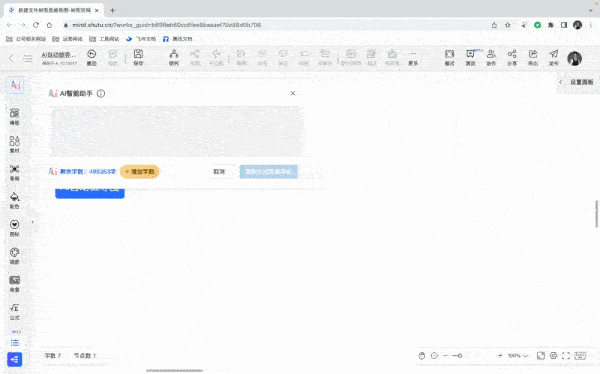600x374 pixels.
Task: Open the Formula (公式) sidebar icon
Action: click(15, 312)
